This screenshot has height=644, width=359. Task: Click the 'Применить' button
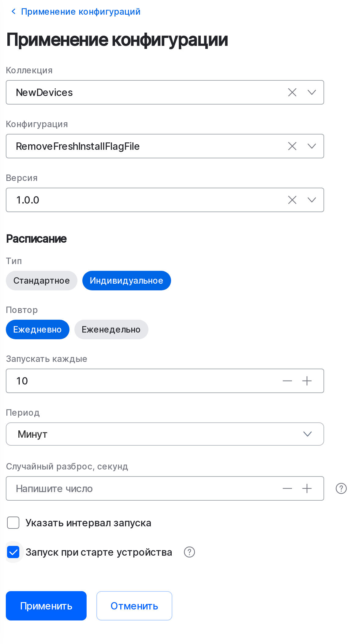46,605
